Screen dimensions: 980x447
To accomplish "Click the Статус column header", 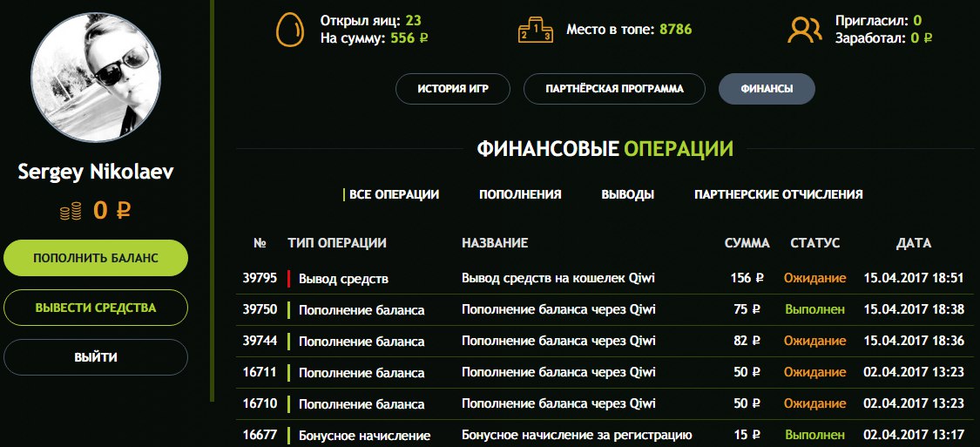I will (x=815, y=243).
